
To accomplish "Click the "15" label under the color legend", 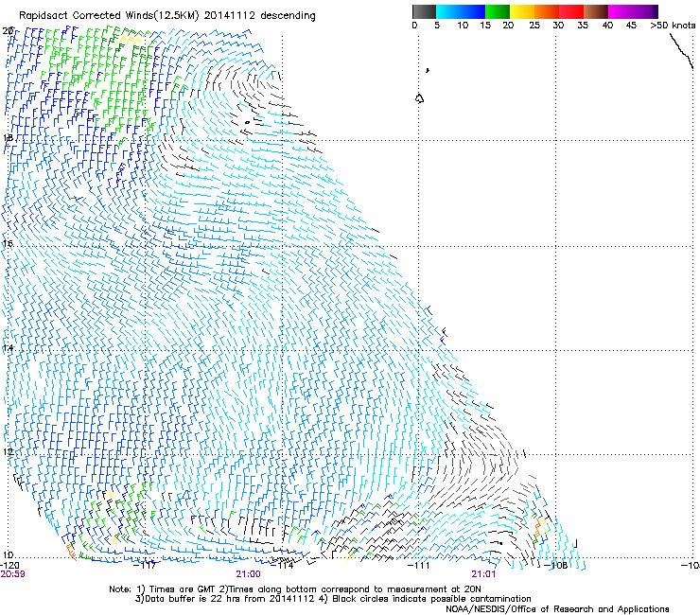I will 485,26.
